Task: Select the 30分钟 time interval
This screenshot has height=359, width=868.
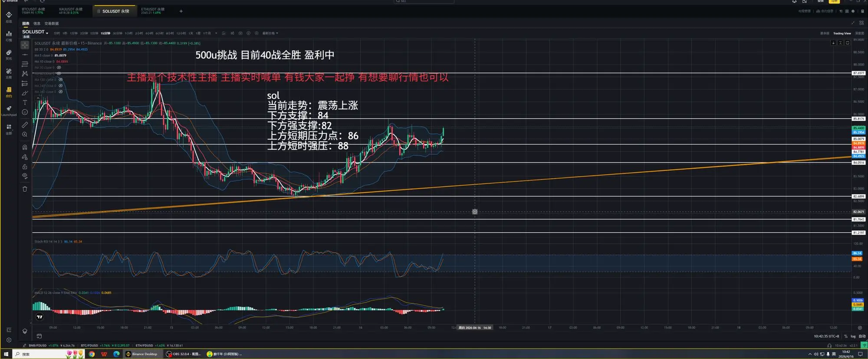Action: click(x=118, y=33)
